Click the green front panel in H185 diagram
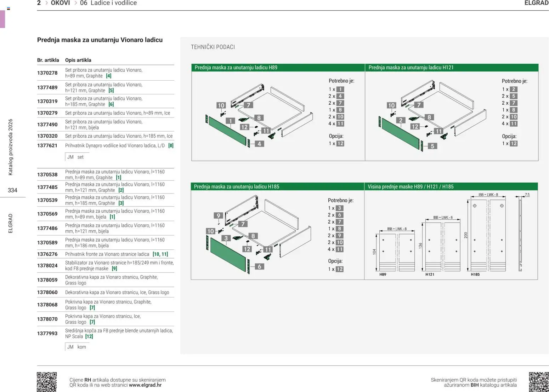This screenshot has height=392, width=549. [228, 254]
